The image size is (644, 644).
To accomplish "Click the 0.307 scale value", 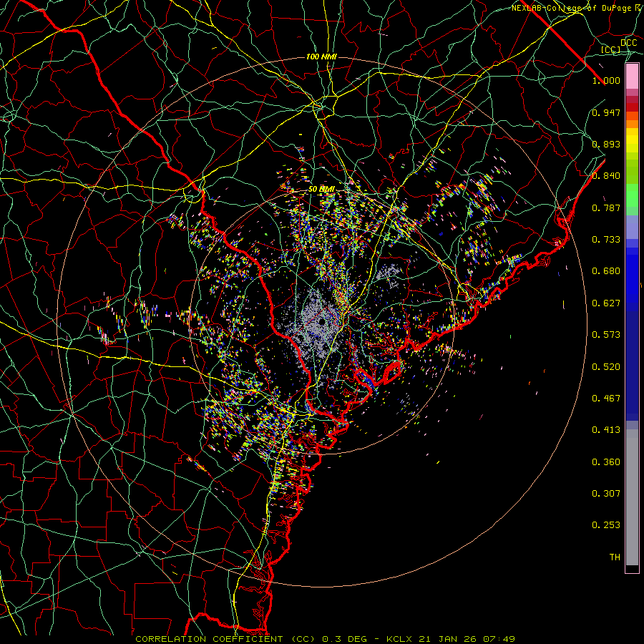I will 606,494.
